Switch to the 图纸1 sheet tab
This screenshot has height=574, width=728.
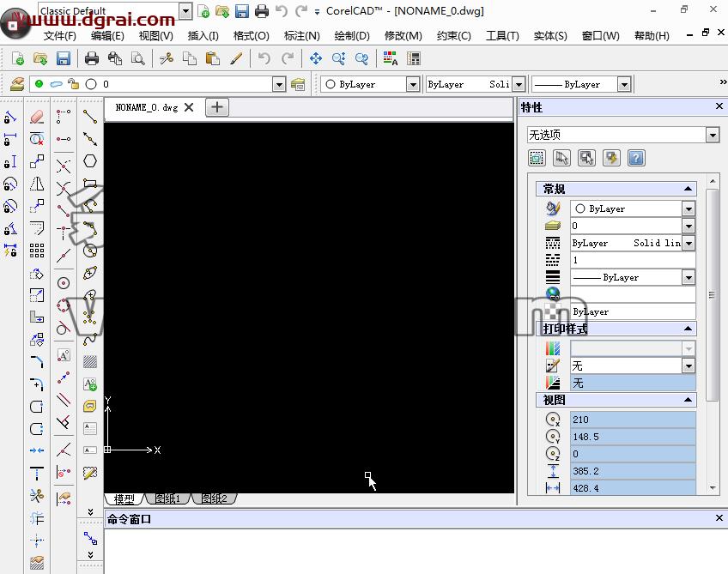click(x=167, y=498)
